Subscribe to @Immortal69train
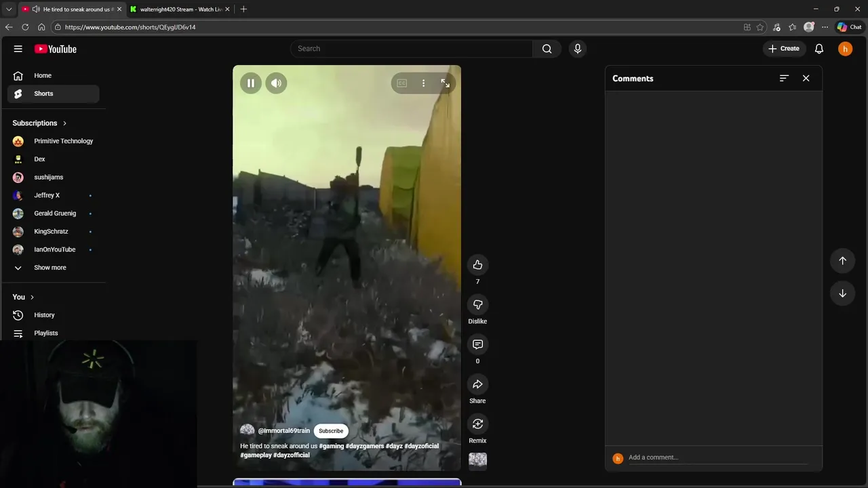 point(331,431)
